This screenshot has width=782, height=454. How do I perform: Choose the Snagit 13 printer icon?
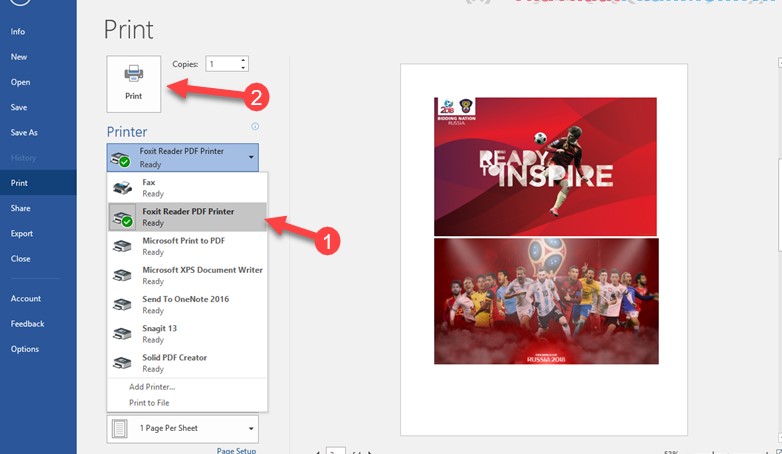click(122, 334)
